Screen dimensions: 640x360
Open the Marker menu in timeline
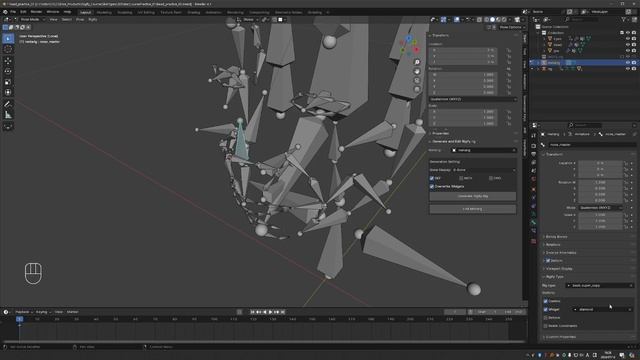(x=72, y=312)
